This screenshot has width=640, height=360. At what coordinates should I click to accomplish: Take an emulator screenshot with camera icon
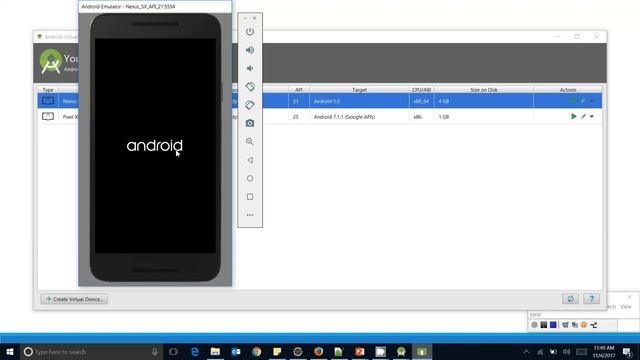point(250,123)
